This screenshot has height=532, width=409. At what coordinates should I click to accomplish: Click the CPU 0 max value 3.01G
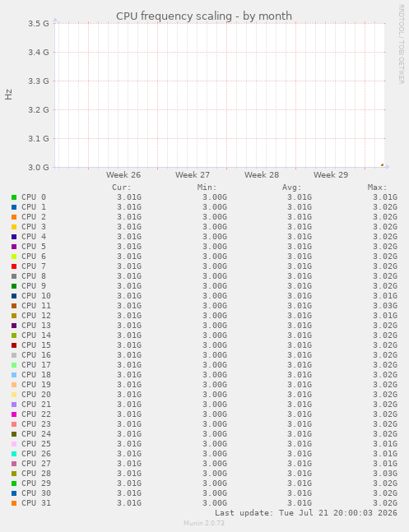click(x=385, y=197)
